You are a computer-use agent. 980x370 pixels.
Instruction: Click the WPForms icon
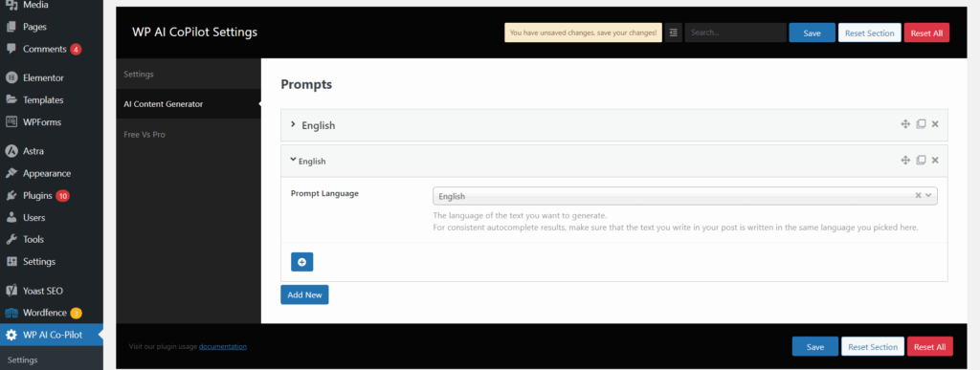click(11, 122)
